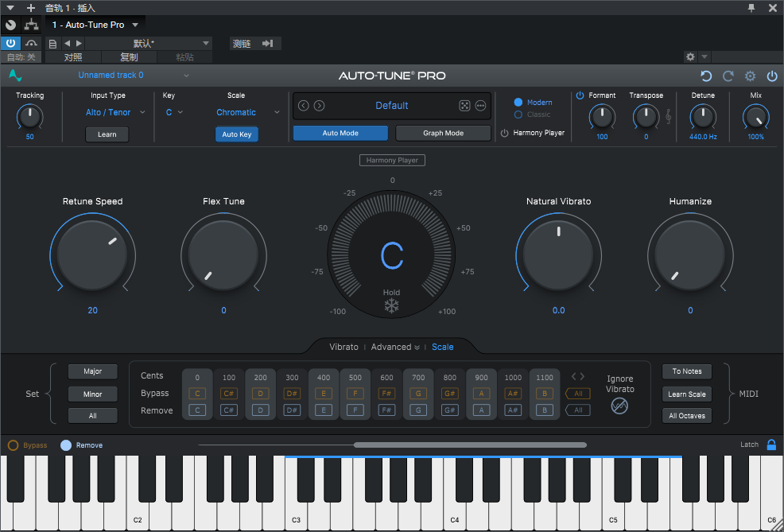
Task: Switch to the Vibrato tab
Action: [x=343, y=347]
